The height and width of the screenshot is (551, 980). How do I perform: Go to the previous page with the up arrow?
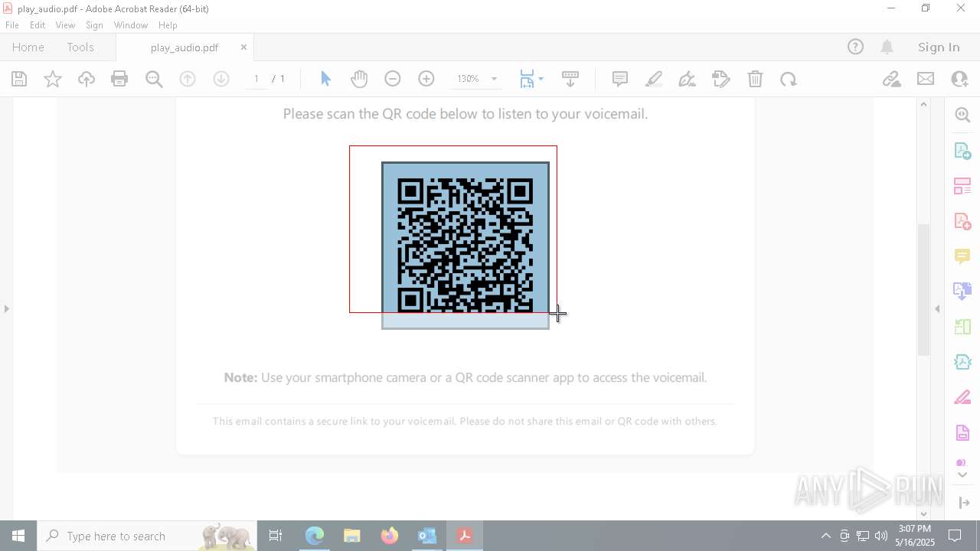[188, 79]
